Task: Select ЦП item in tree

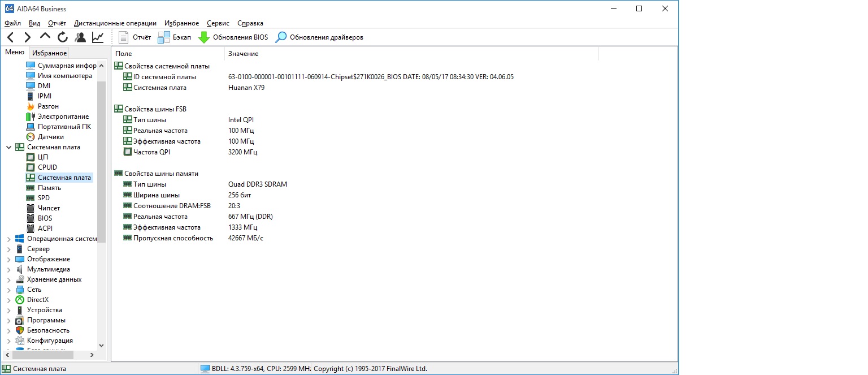Action: coord(37,157)
